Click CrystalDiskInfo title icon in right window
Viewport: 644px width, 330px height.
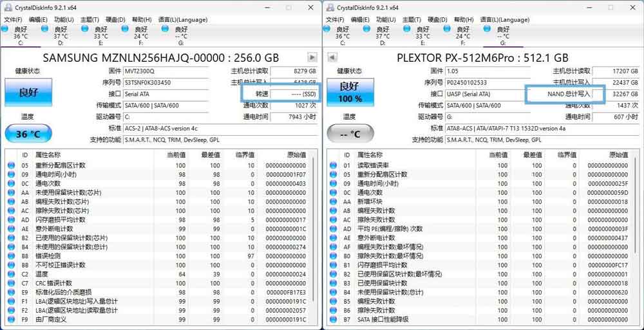coord(330,7)
